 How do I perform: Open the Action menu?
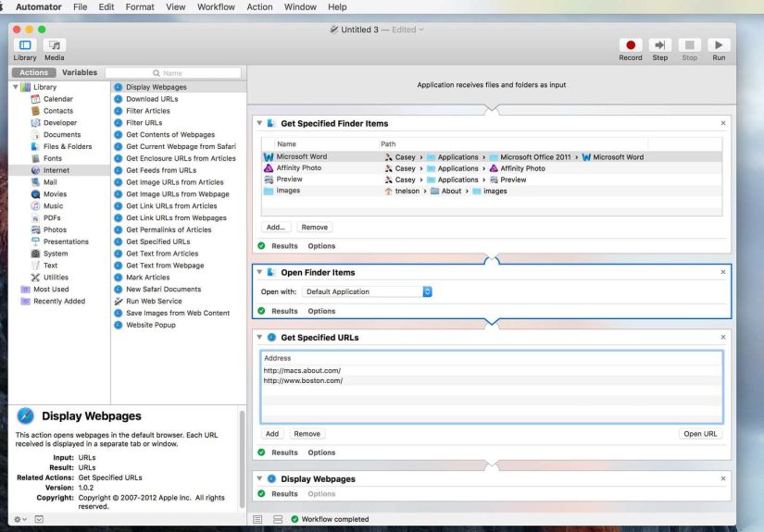pyautogui.click(x=259, y=6)
